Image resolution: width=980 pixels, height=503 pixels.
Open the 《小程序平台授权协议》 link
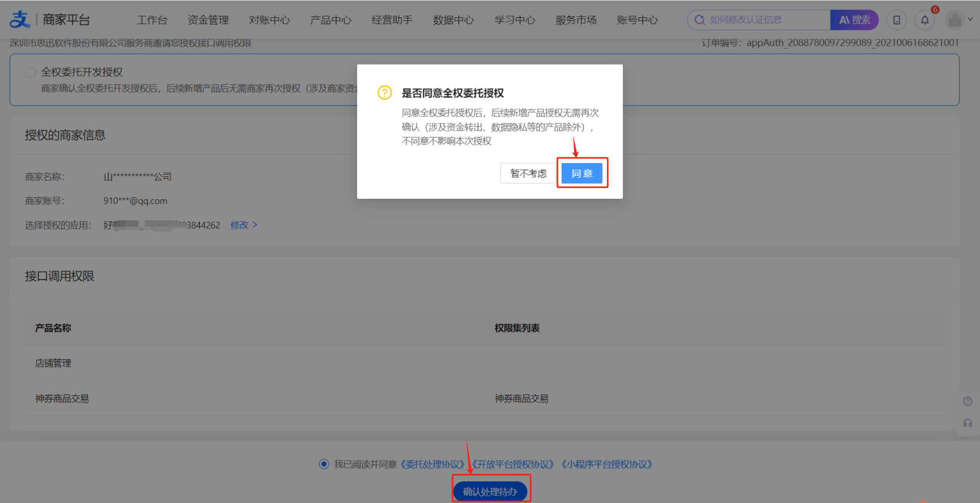[x=607, y=464]
